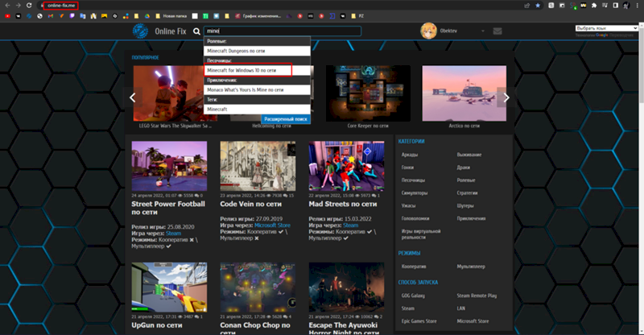Viewport: 644px width, 335px height.
Task: Click the Microsoft Store link under Code Vein
Action: (272, 225)
